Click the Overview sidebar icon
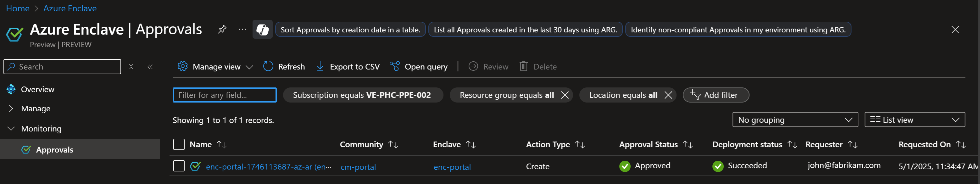Viewport: 980px width, 184px height. 11,89
